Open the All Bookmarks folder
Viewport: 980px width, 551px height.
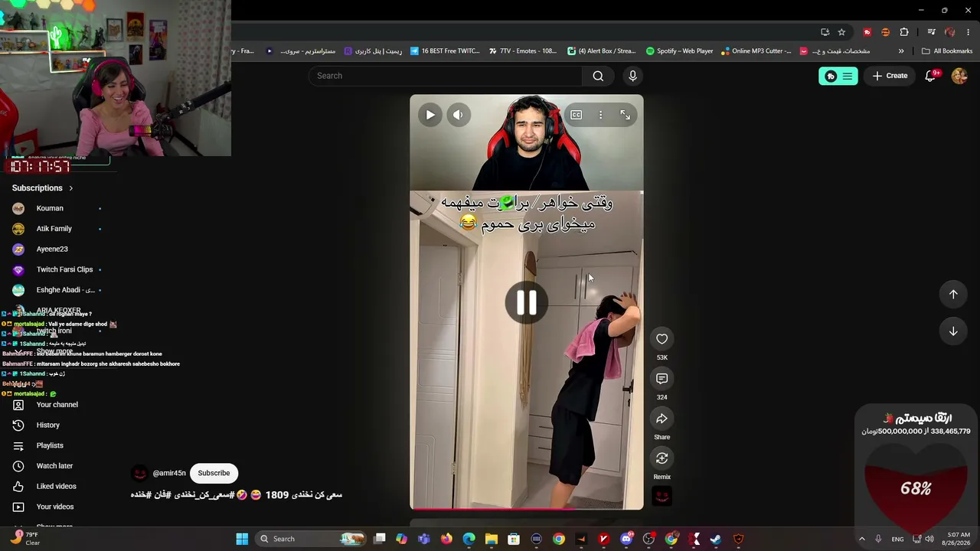pyautogui.click(x=947, y=51)
